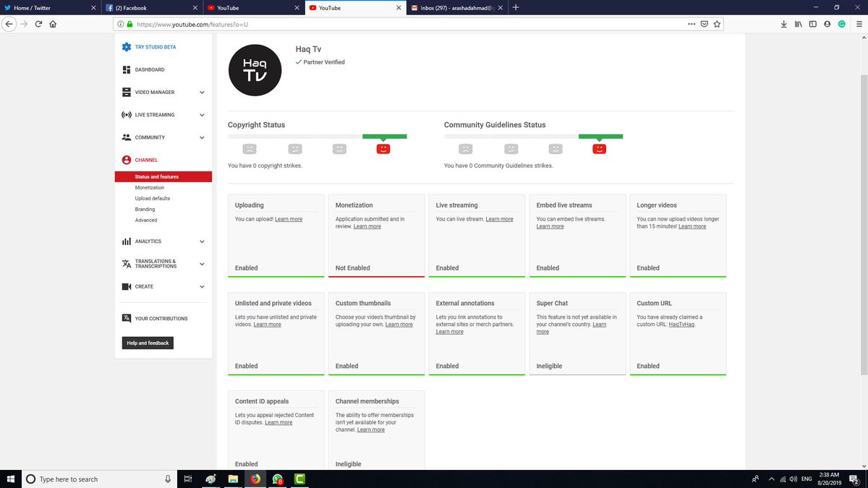
Task: Click the Try Studio Beta gear icon
Action: [x=127, y=47]
